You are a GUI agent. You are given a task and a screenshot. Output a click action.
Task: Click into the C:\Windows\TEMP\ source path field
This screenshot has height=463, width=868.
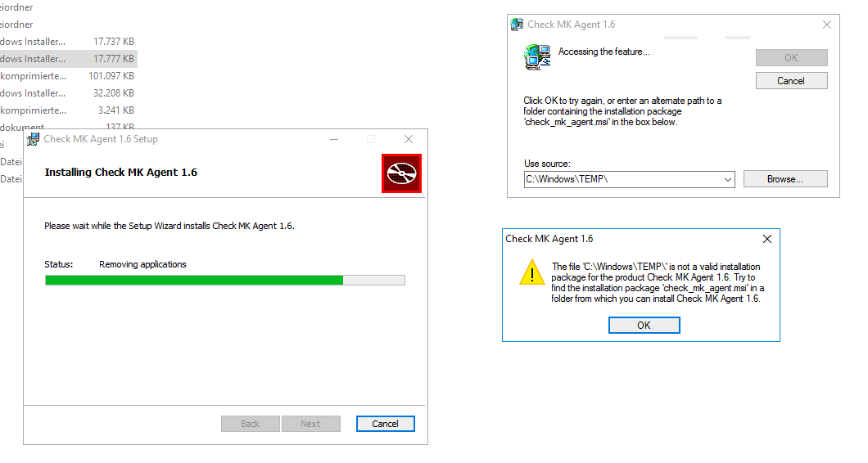[x=622, y=179]
